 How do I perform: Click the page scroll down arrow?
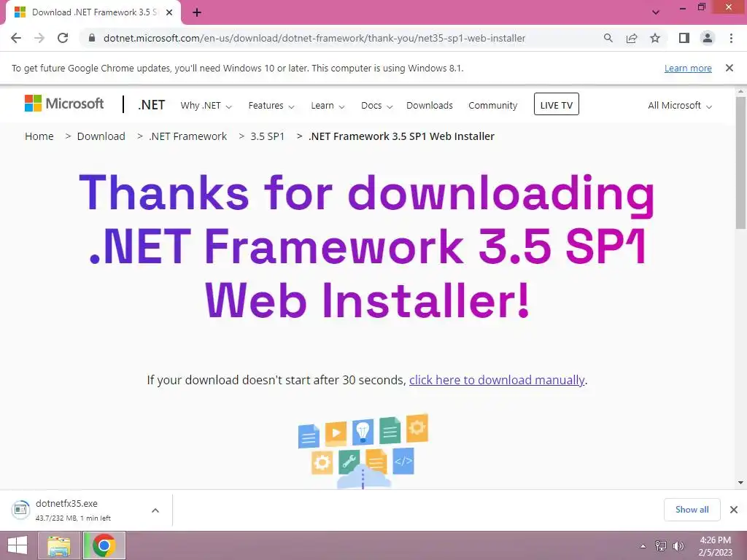point(741,483)
